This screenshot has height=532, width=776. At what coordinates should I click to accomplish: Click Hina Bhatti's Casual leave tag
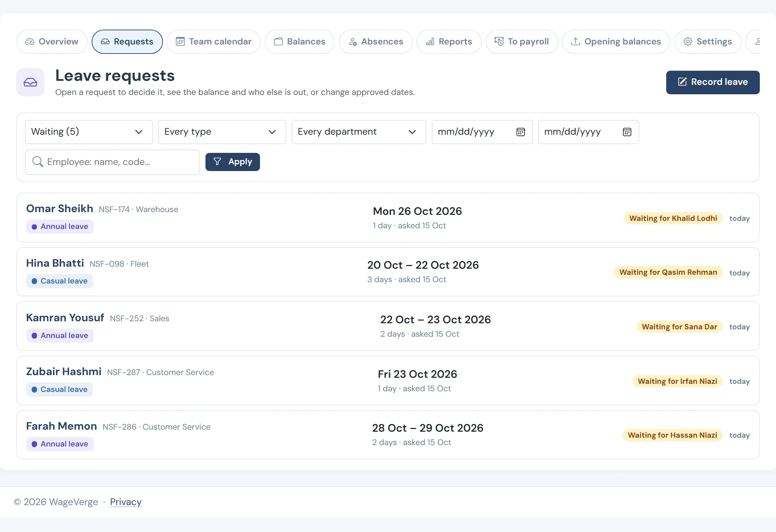point(60,281)
